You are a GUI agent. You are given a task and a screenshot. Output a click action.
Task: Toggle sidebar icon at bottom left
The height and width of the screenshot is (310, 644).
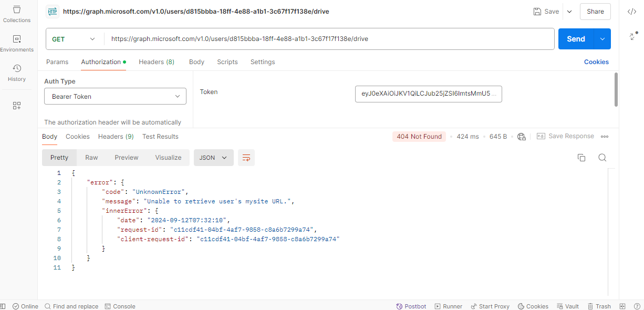click(x=3, y=306)
